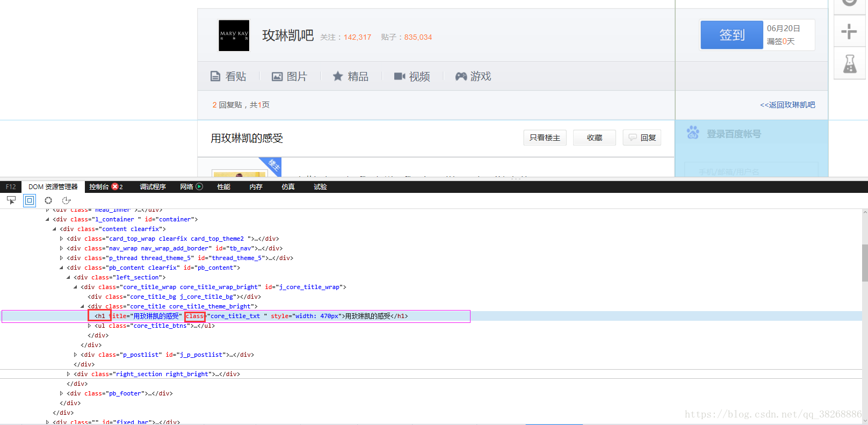The width and height of the screenshot is (868, 425).
Task: Click the F12 label in devtools bar
Action: coord(11,187)
